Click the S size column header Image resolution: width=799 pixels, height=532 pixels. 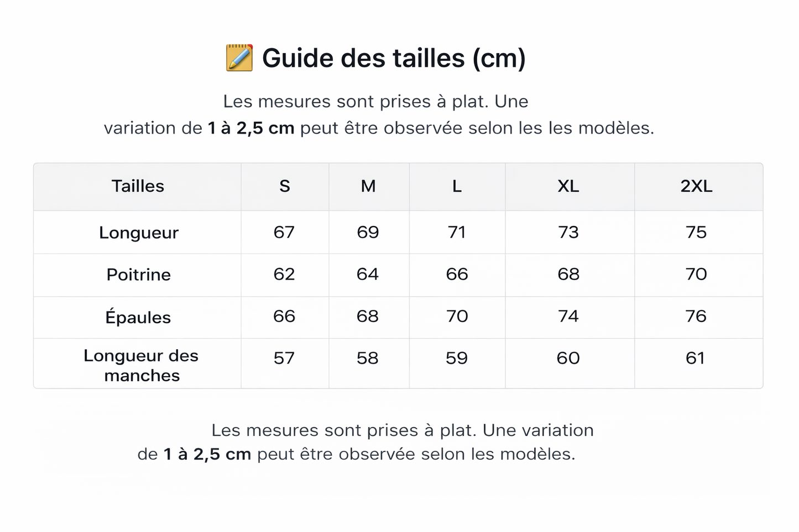[x=284, y=186]
